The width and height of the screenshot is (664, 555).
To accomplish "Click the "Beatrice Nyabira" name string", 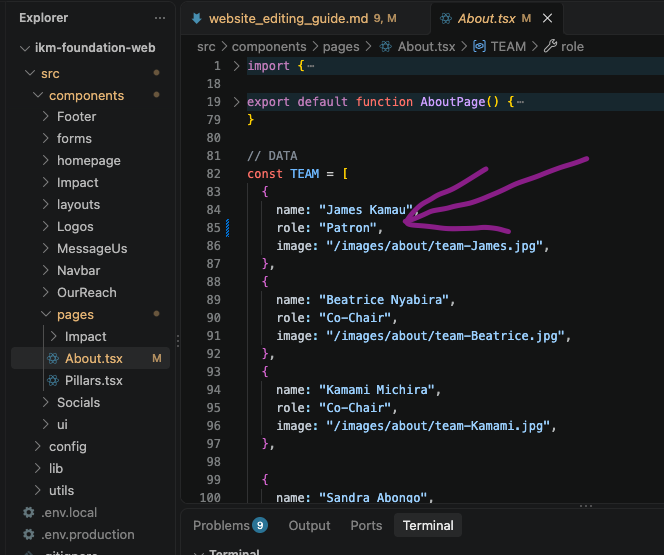I will (x=384, y=300).
